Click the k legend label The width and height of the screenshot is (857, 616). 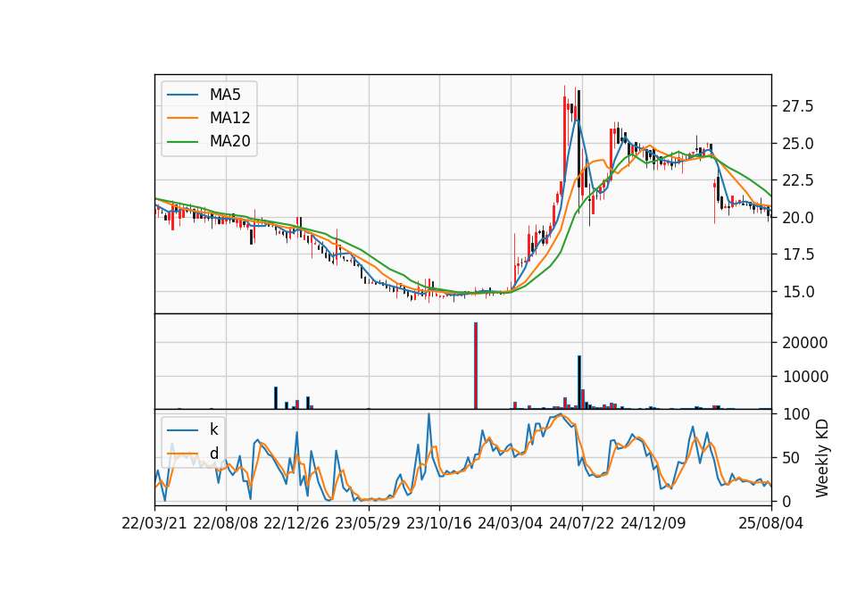[x=213, y=429]
